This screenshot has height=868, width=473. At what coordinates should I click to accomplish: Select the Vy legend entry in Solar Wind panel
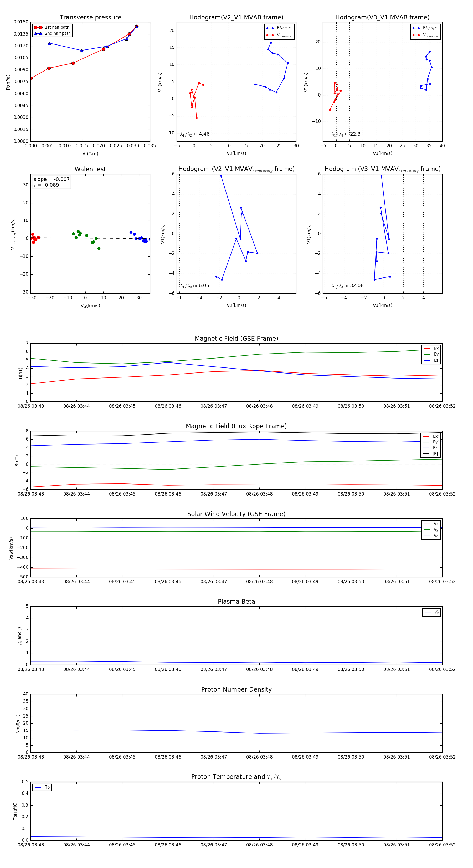(x=431, y=530)
